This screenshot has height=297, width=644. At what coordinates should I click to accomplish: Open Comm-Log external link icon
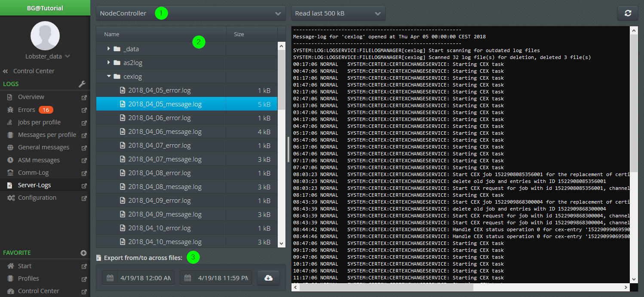click(x=84, y=173)
